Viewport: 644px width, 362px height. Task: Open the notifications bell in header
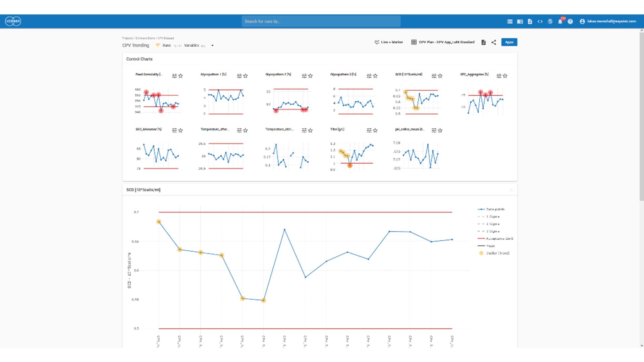pos(560,21)
